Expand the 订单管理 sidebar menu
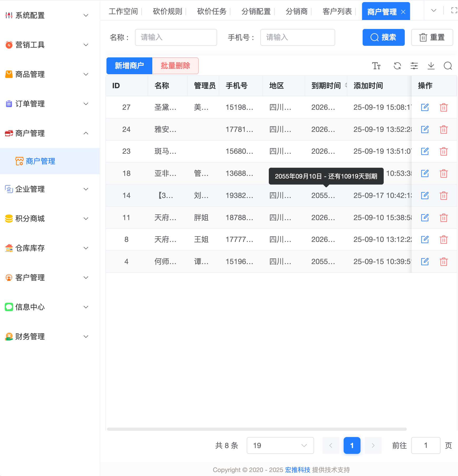Screen dimensions: 458x476 click(86, 104)
